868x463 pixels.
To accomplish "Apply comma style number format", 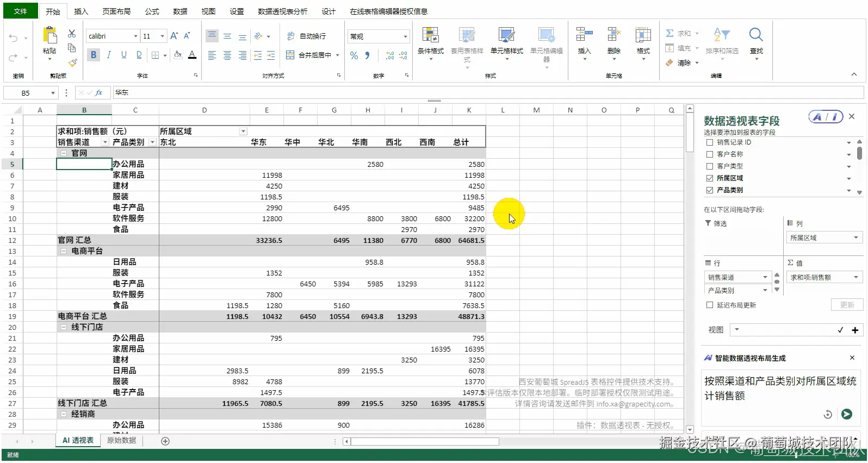I will pos(368,55).
